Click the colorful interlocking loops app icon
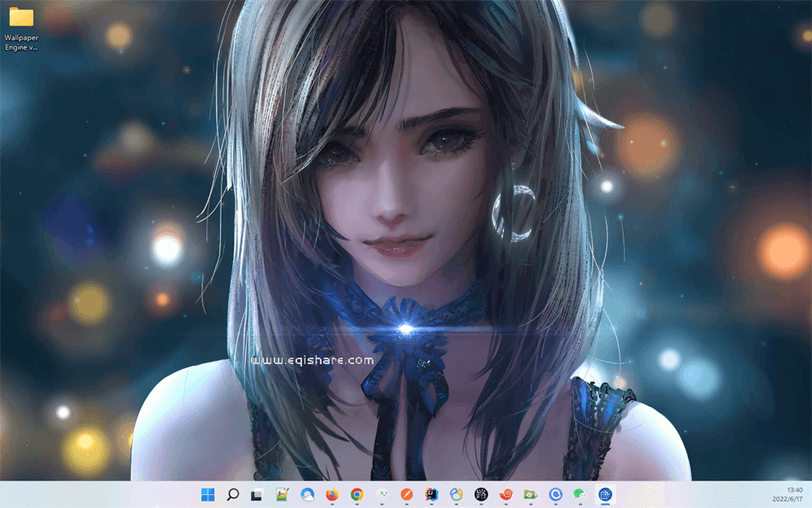The width and height of the screenshot is (812, 508). [455, 494]
